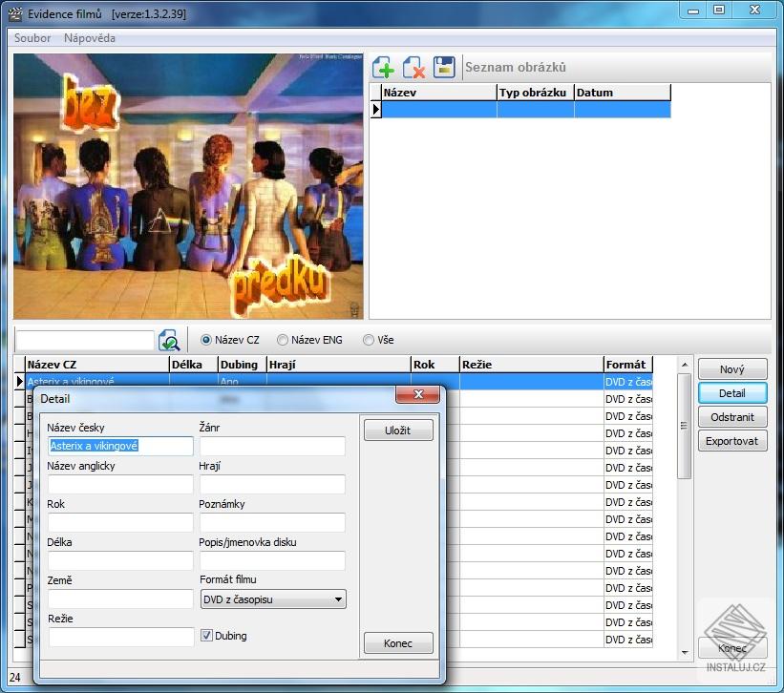
Task: Click the Dubing column header
Action: coord(242,365)
